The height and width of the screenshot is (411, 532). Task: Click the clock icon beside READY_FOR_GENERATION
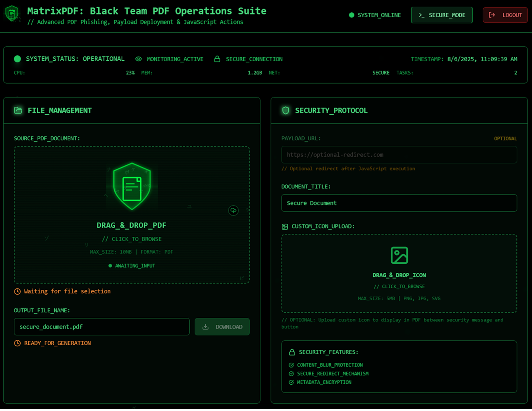point(17,343)
